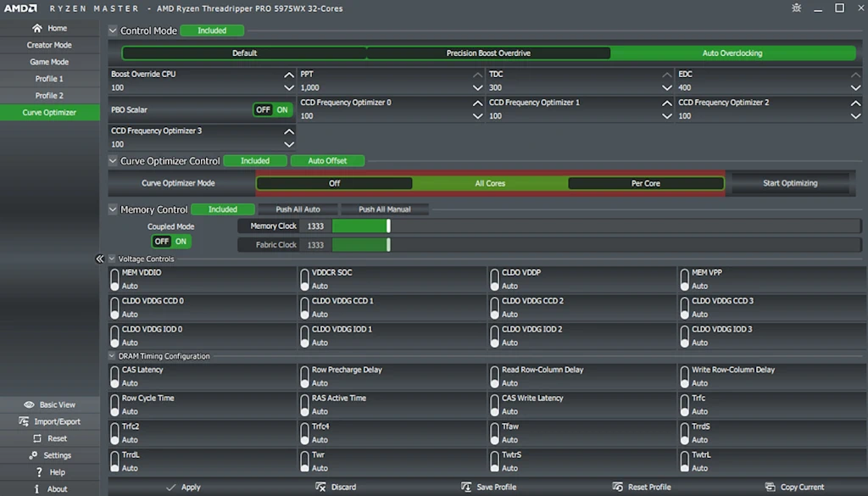Click the Reset icon in sidebar
Viewport: 868px width, 496px height.
point(37,438)
